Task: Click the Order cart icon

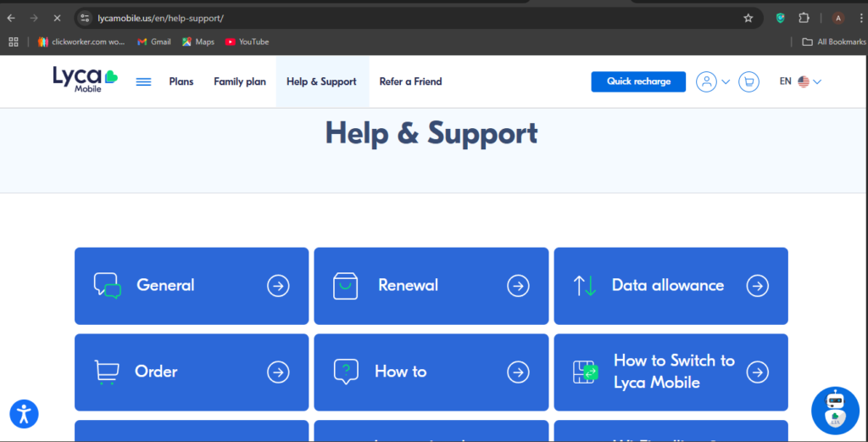Action: 106,372
